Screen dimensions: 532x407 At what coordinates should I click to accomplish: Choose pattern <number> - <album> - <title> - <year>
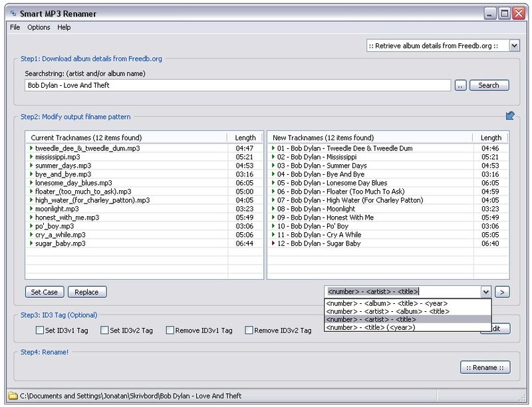(x=408, y=303)
